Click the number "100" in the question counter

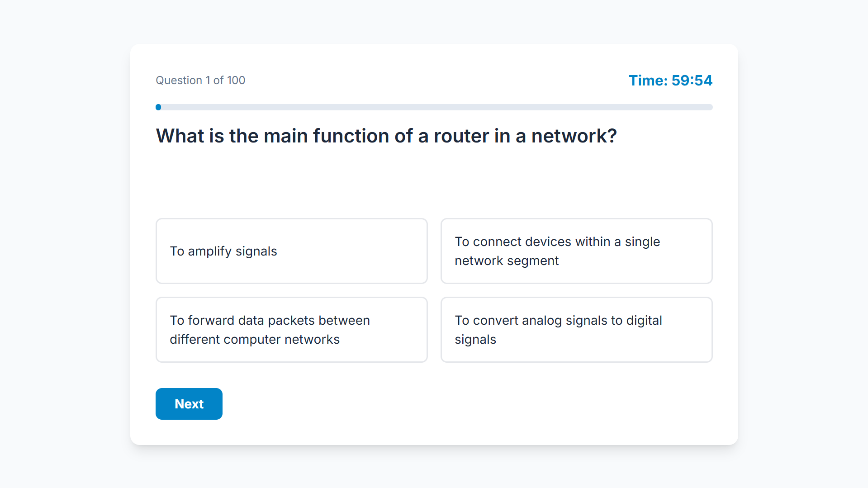click(x=236, y=81)
